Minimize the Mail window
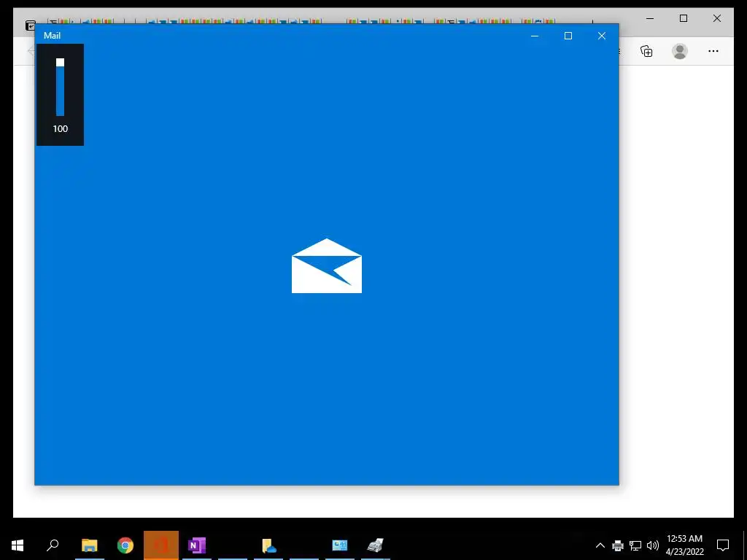Viewport: 747px width, 560px height. pos(535,36)
